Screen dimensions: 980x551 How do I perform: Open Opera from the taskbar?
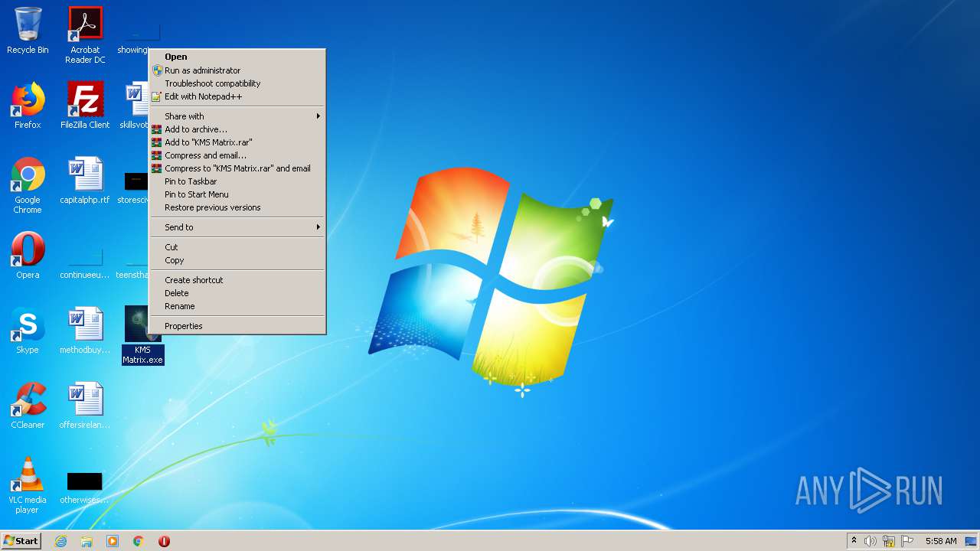click(x=164, y=541)
